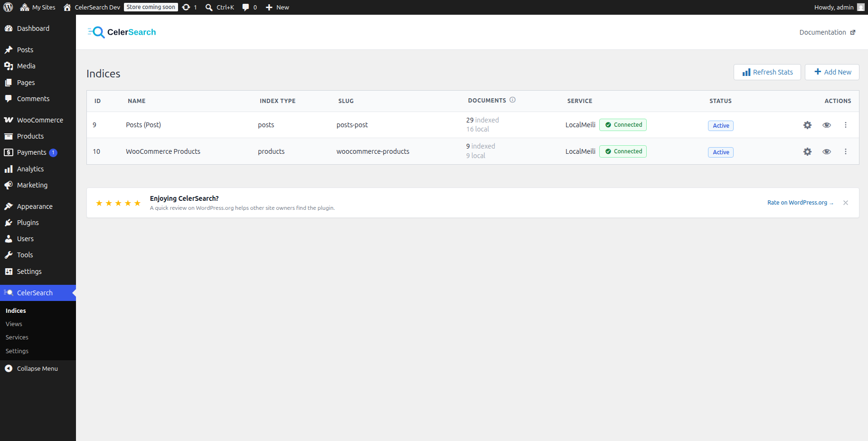Click '9 indexed' document count
The width and height of the screenshot is (868, 441).
point(481,146)
